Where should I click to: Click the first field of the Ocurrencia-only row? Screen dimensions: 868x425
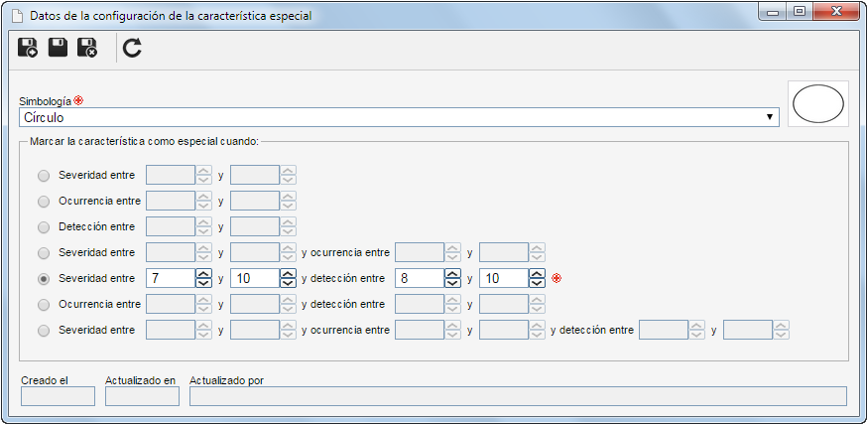pos(171,201)
